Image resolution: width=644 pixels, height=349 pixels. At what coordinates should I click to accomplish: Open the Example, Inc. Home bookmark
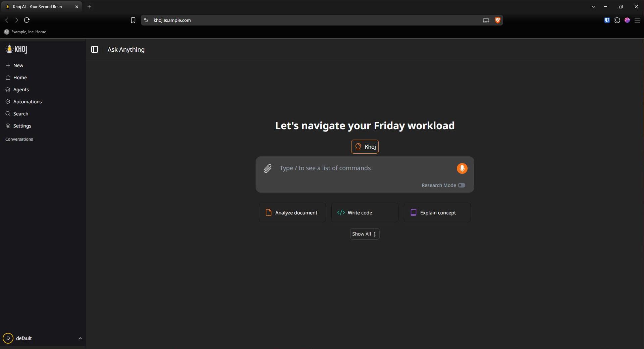[x=25, y=32]
